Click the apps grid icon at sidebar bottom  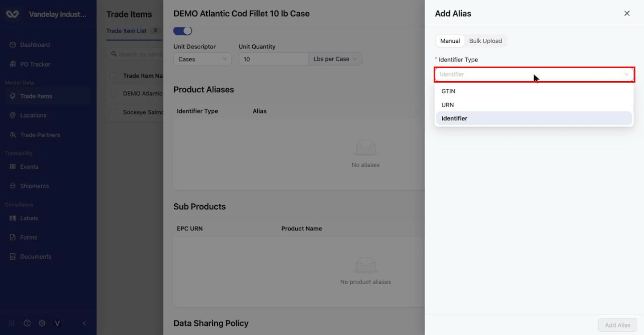pos(12,323)
